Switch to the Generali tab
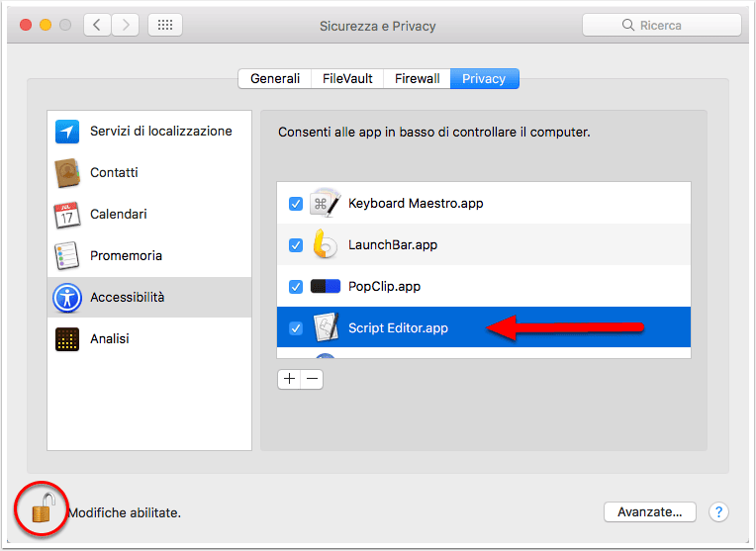Viewport: 756px width, 551px height. click(x=275, y=78)
